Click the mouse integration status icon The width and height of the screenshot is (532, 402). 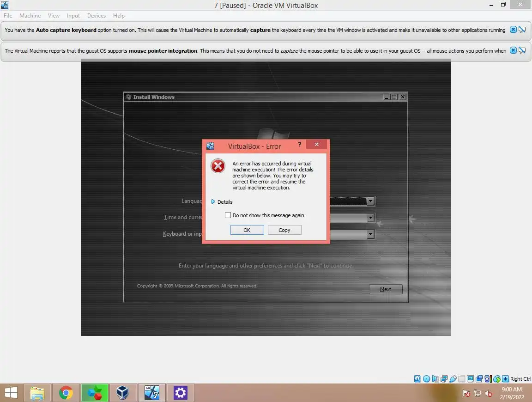coord(497,379)
